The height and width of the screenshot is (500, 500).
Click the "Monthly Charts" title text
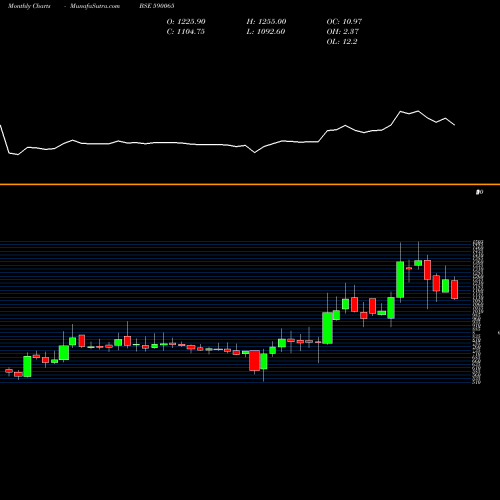coord(29,6)
